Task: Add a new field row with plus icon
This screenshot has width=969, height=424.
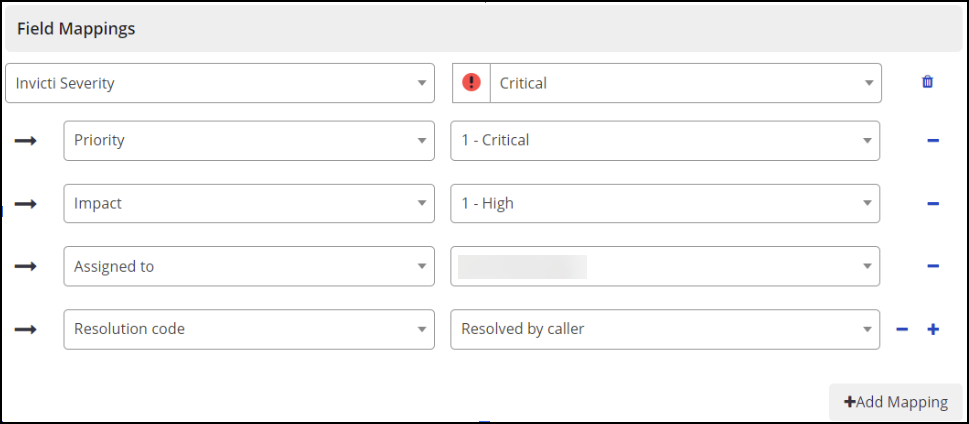Action: pos(933,329)
